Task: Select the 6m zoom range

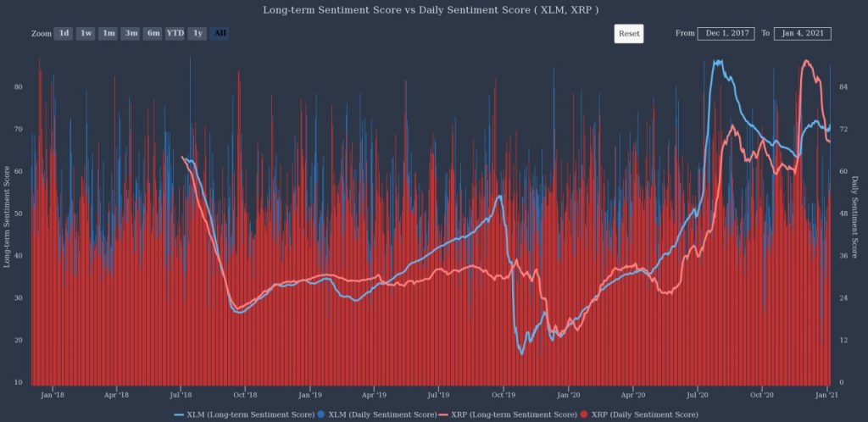Action: click(x=153, y=34)
